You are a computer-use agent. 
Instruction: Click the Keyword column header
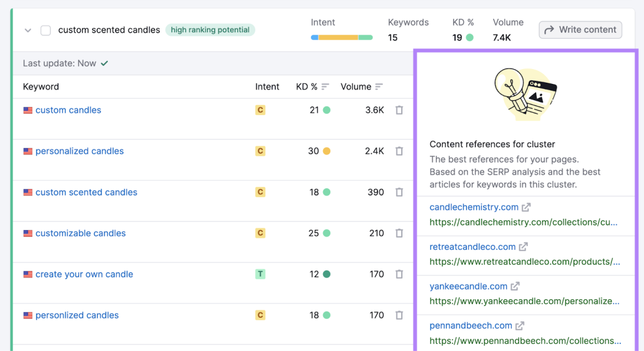pos(41,86)
